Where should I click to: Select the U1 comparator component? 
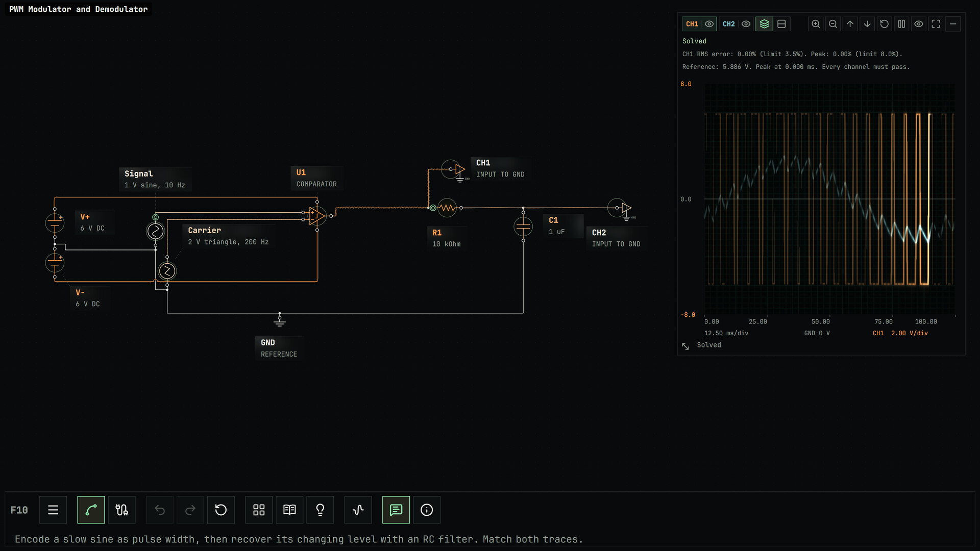(317, 216)
